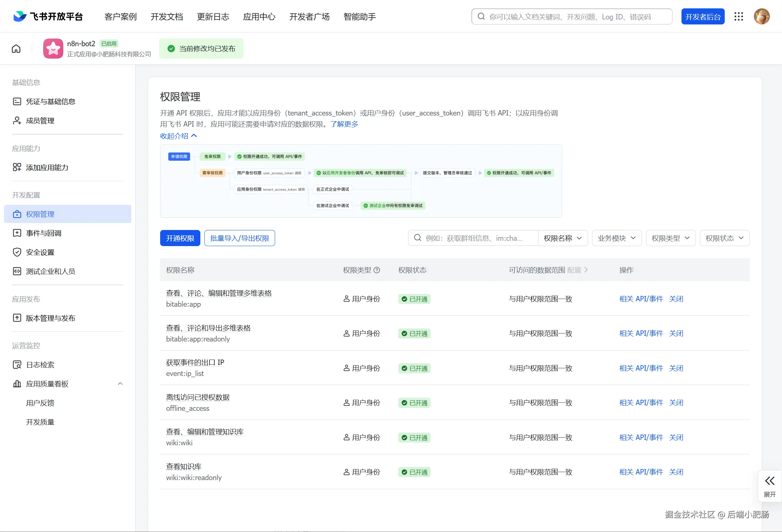Open the 权限名称 dropdown
The width and height of the screenshot is (782, 532).
click(x=563, y=238)
